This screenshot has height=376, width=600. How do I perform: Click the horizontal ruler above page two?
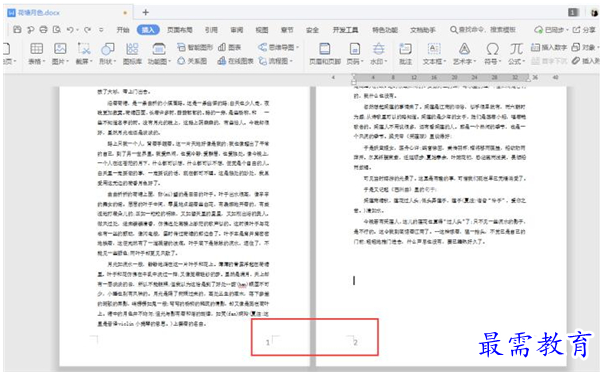click(440, 77)
